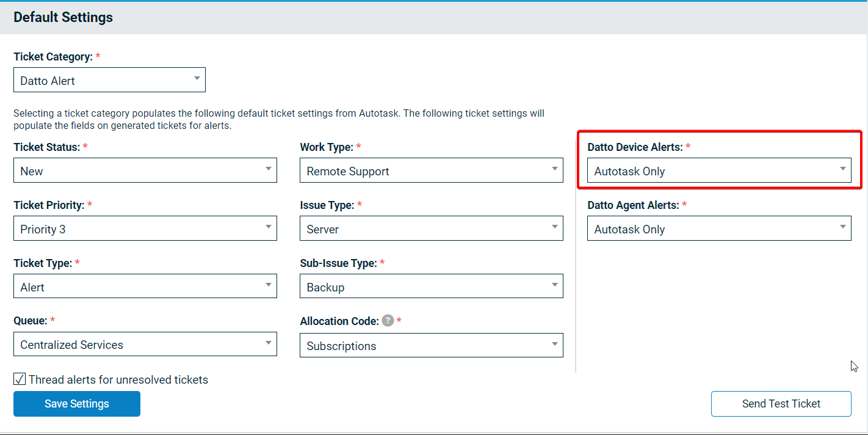868x435 pixels.
Task: Click the Allocation Code help icon
Action: [x=388, y=321]
